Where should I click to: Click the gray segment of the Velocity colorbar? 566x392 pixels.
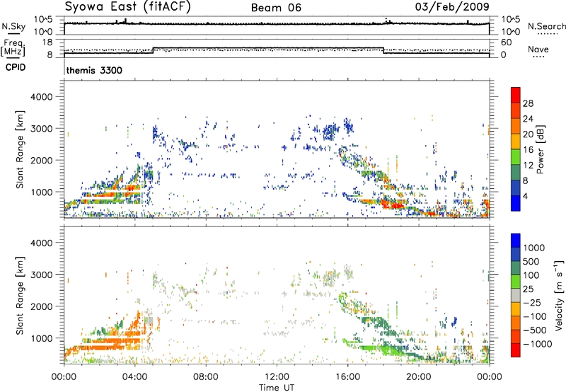pyautogui.click(x=516, y=295)
